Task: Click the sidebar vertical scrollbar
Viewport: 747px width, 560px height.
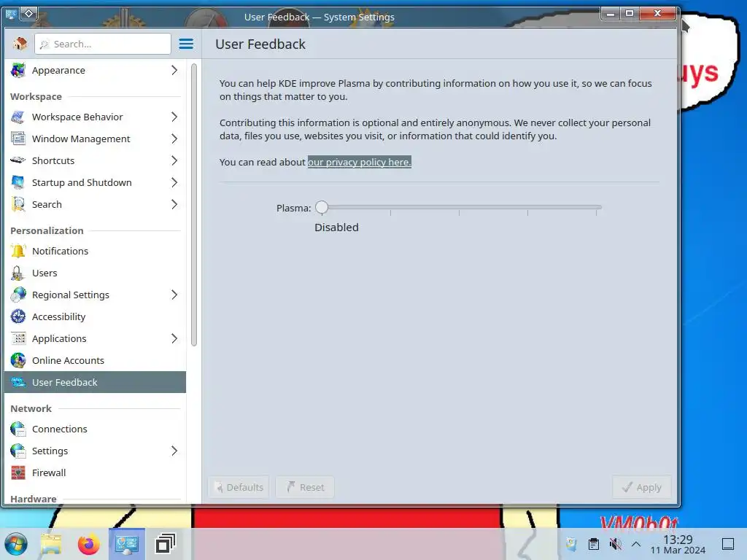Action: [x=194, y=205]
